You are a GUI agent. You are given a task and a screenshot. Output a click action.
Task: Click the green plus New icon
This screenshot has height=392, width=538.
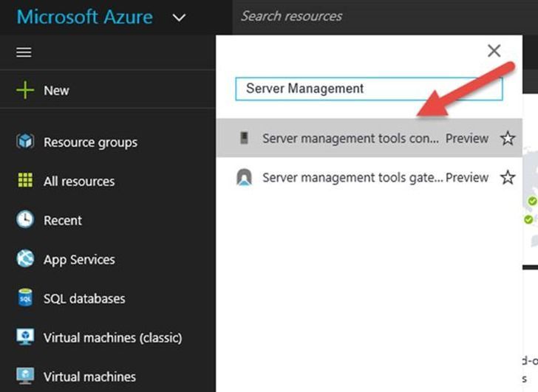pyautogui.click(x=25, y=90)
